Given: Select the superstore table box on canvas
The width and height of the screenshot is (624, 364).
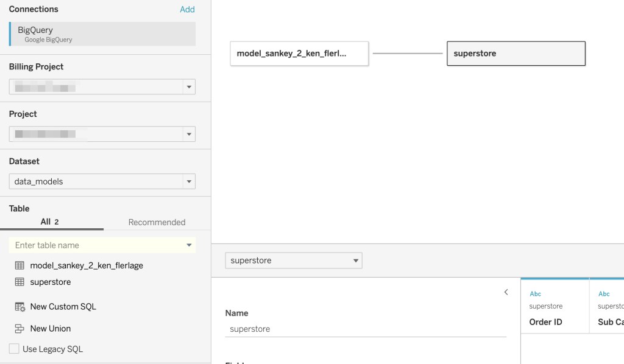Looking at the screenshot, I should click(516, 53).
